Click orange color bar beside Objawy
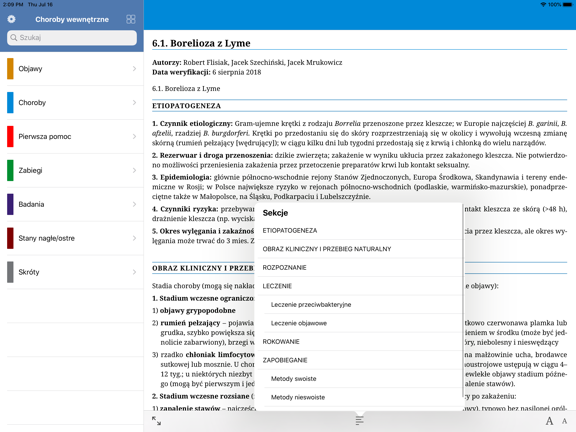 10,69
